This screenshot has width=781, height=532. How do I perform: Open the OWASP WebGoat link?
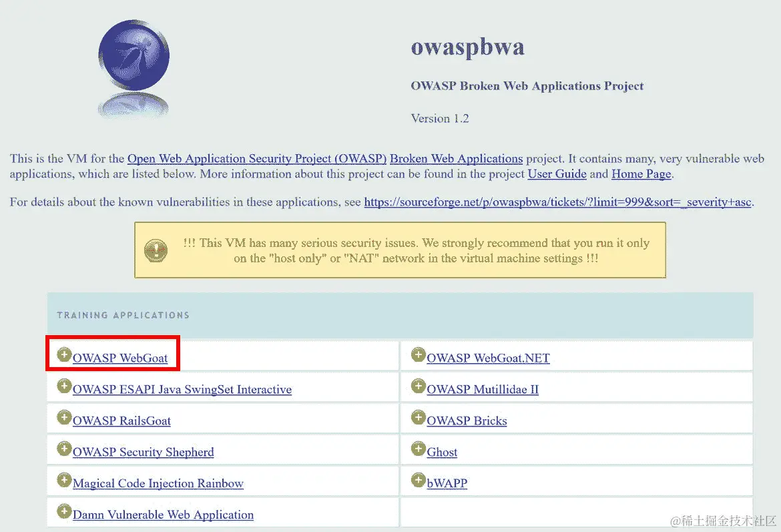pyautogui.click(x=120, y=358)
